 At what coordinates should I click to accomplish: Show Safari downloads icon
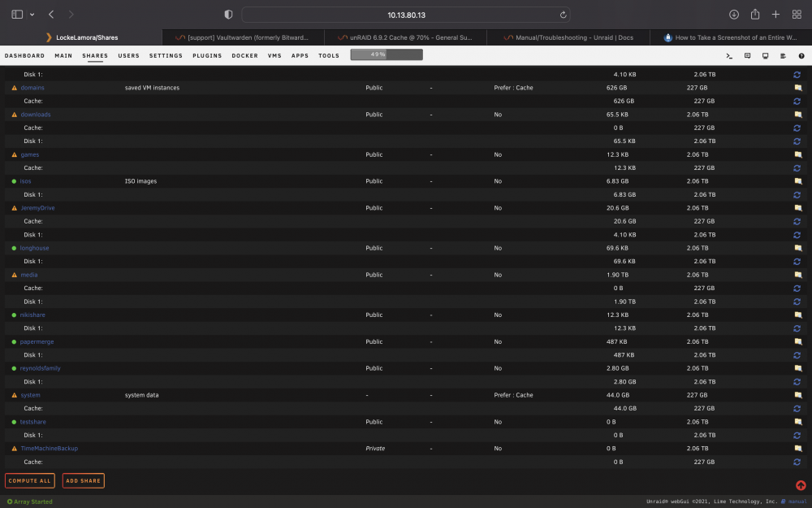tap(734, 15)
